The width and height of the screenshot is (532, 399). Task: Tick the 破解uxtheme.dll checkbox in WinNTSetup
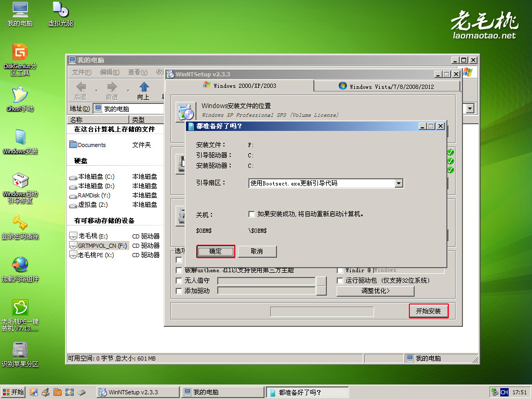pyautogui.click(x=179, y=270)
